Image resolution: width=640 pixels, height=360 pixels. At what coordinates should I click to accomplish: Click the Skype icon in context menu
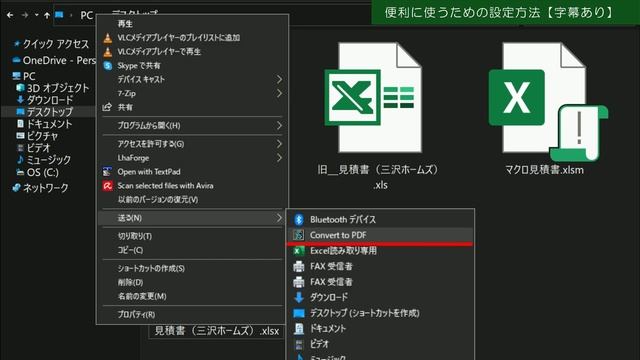coord(107,66)
